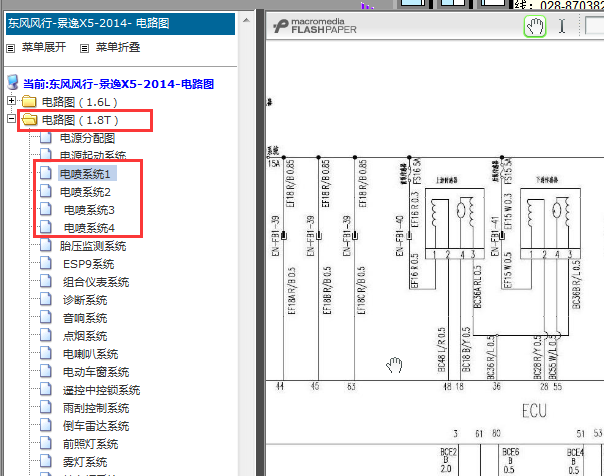The height and width of the screenshot is (476, 604).
Task: Open the 电动车窗系统 diagram
Action: coord(96,372)
